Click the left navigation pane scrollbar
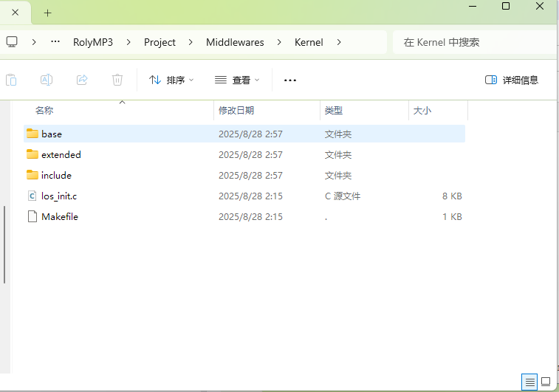Image resolution: width=559 pixels, height=392 pixels. 4,244
